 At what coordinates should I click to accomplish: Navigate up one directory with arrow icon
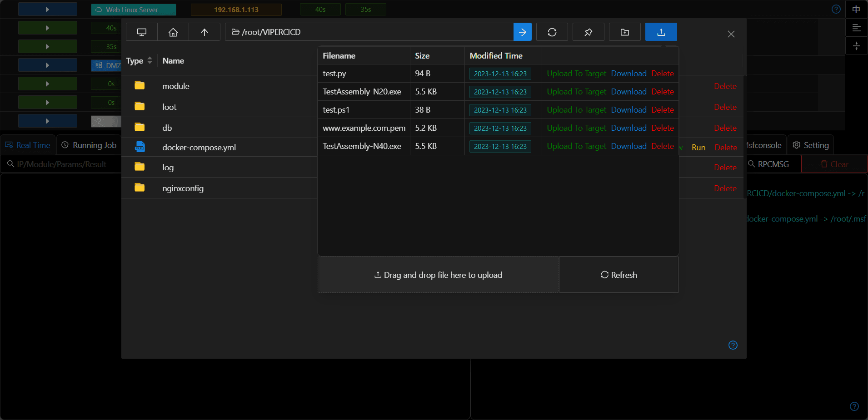[205, 32]
